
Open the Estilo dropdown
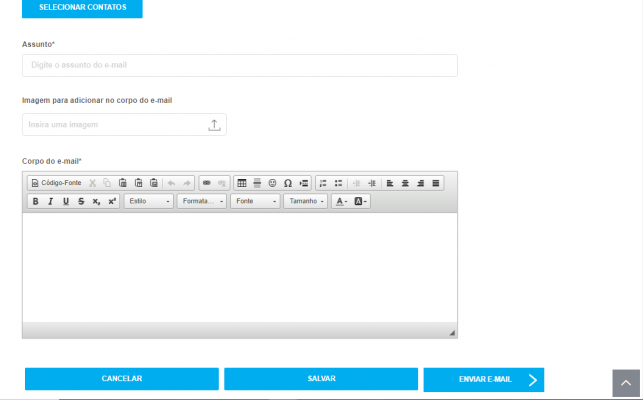pyautogui.click(x=149, y=201)
